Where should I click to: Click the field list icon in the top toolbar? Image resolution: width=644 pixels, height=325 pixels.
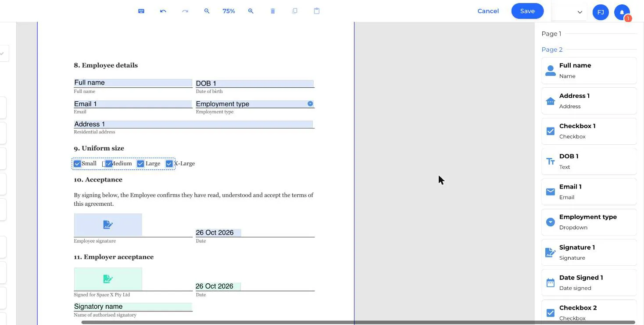click(141, 11)
